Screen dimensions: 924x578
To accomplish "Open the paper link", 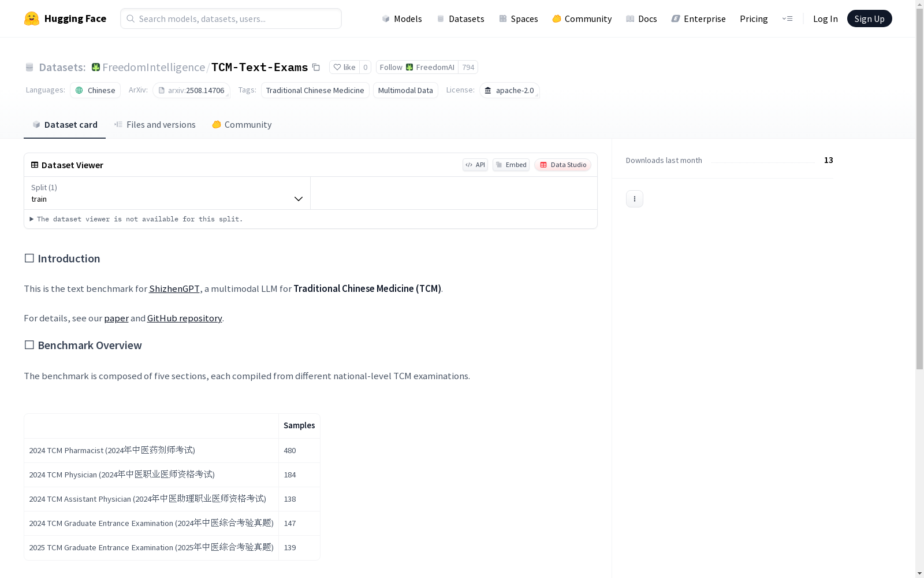I will tap(116, 318).
